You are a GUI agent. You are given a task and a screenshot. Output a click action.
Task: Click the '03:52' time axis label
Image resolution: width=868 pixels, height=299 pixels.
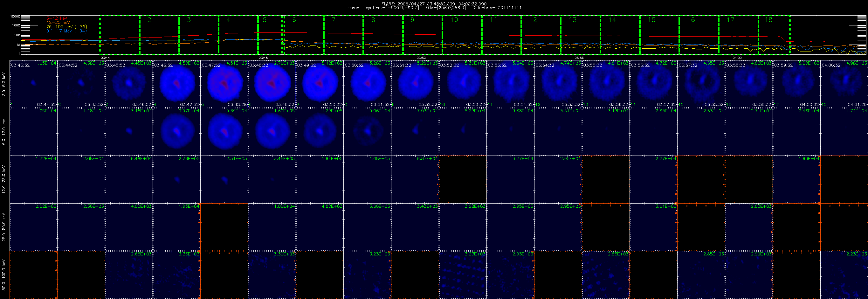click(x=421, y=58)
